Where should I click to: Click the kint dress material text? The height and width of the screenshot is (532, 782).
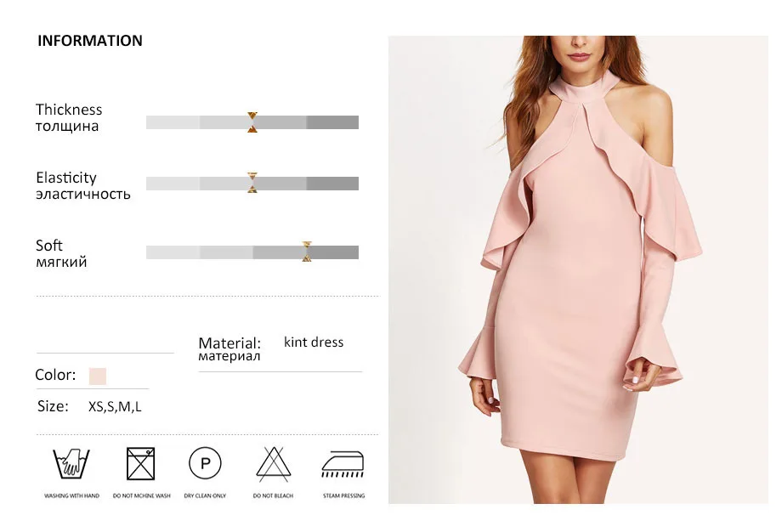point(314,342)
